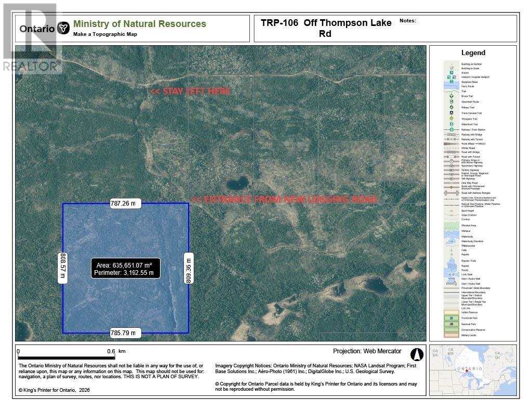Click the Winter Road dashed symbol
The image size is (532, 411).
(451, 148)
